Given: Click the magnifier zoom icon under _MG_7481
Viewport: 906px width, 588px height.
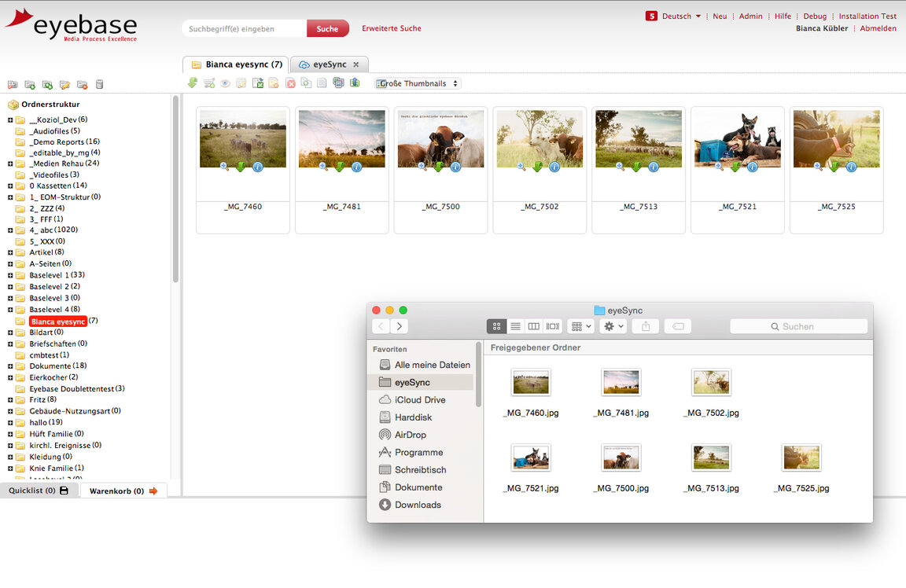Looking at the screenshot, I should pos(323,167).
